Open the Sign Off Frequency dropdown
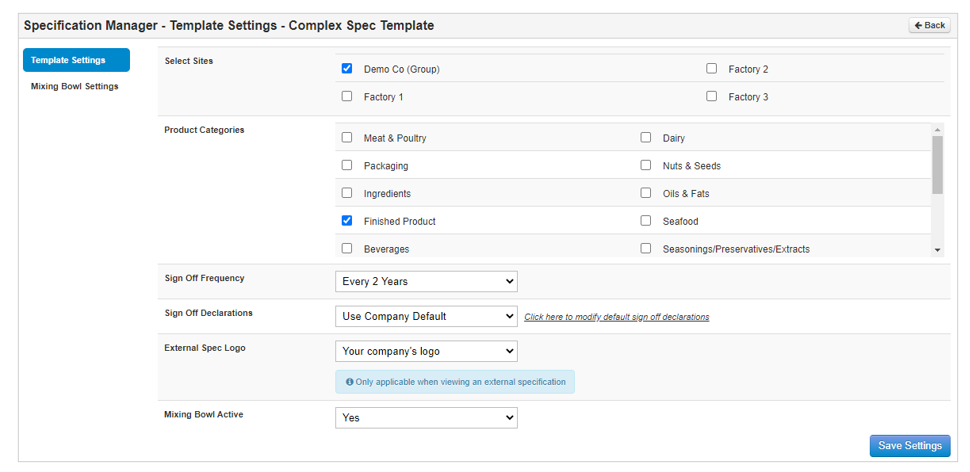 (x=426, y=282)
